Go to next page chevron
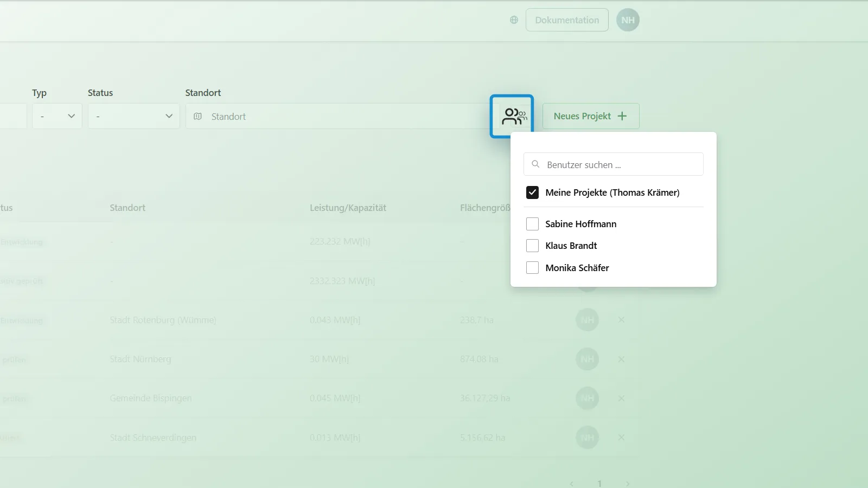Image resolution: width=868 pixels, height=488 pixels. point(628,484)
